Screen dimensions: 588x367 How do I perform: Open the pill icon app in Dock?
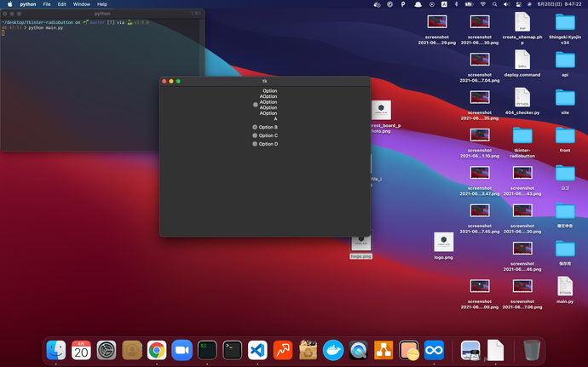pyautogui.click(x=409, y=350)
